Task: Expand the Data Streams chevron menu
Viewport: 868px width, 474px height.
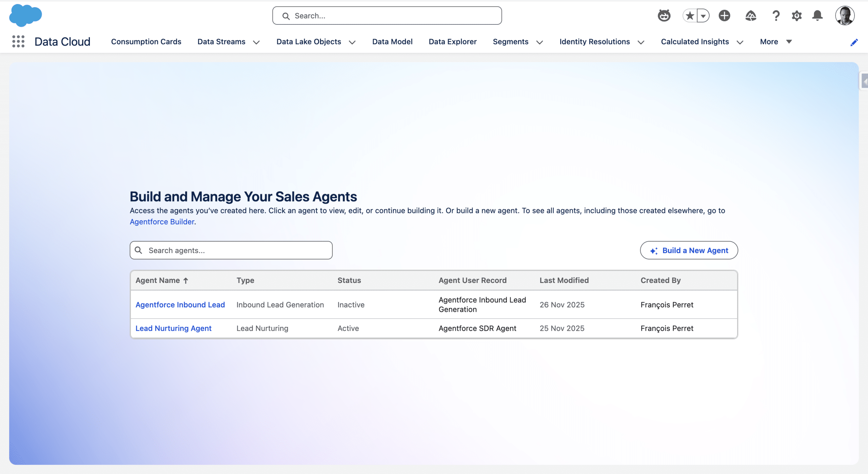Action: tap(256, 42)
